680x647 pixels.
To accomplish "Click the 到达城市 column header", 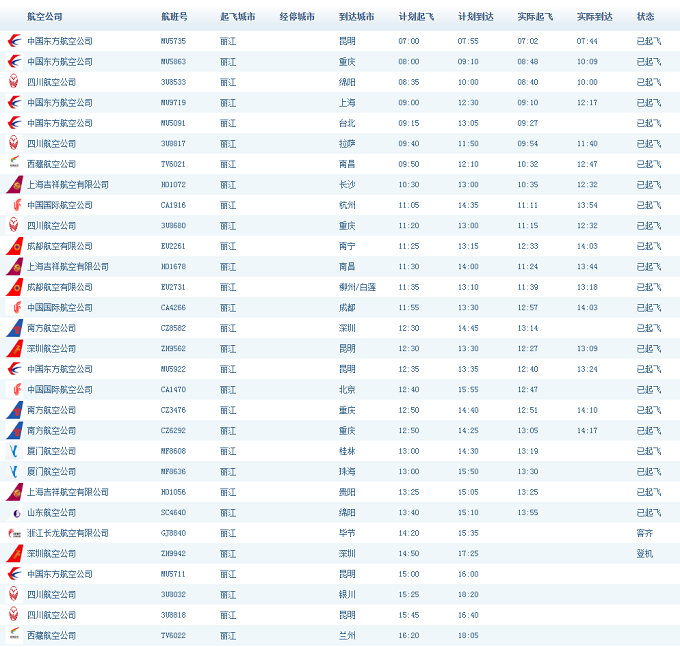I will click(x=356, y=17).
